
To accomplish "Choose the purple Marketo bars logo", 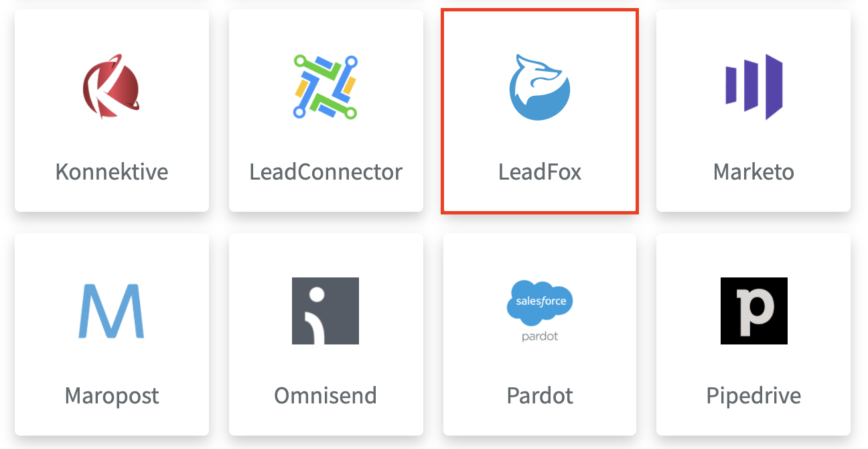I will [754, 87].
